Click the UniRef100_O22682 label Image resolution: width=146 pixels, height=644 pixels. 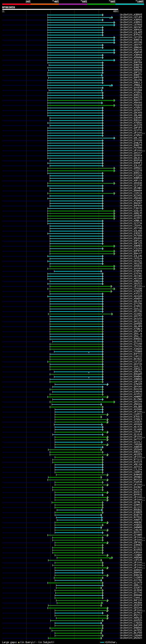tap(131, 314)
